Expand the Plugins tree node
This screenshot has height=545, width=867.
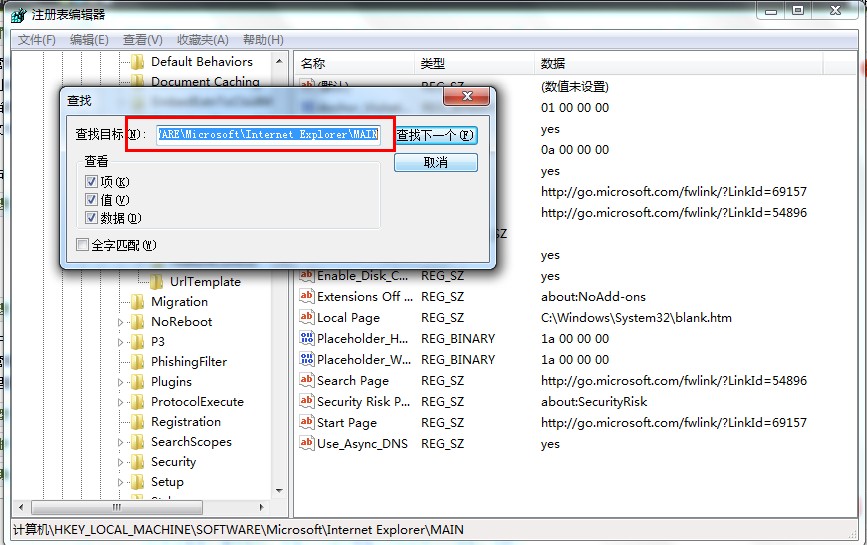(121, 382)
